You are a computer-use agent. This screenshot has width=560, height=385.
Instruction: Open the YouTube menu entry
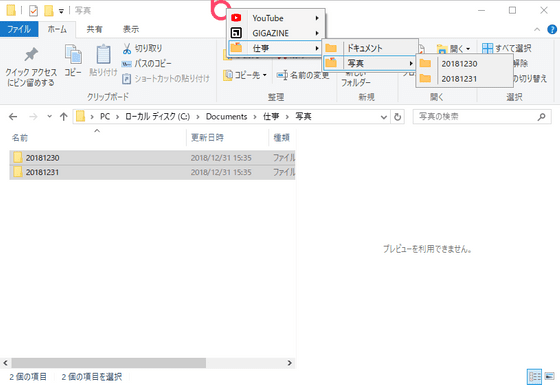point(276,18)
